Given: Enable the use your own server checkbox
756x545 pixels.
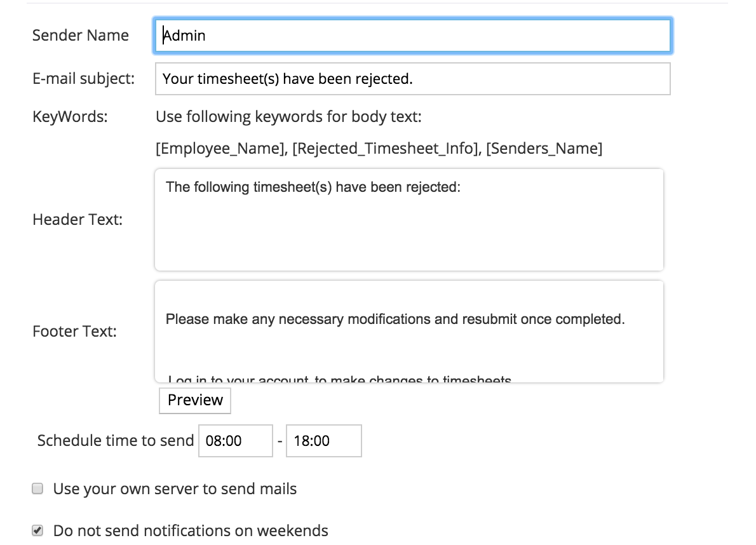Looking at the screenshot, I should pos(37,489).
